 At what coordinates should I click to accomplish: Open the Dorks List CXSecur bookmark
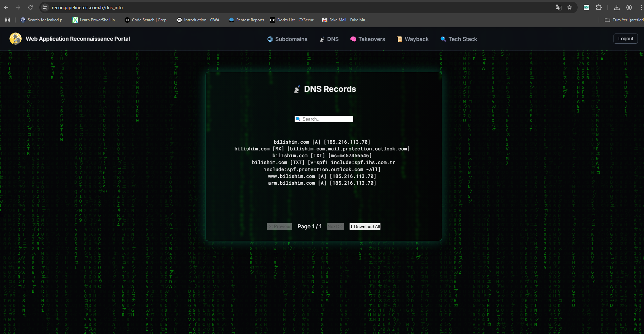tap(293, 20)
